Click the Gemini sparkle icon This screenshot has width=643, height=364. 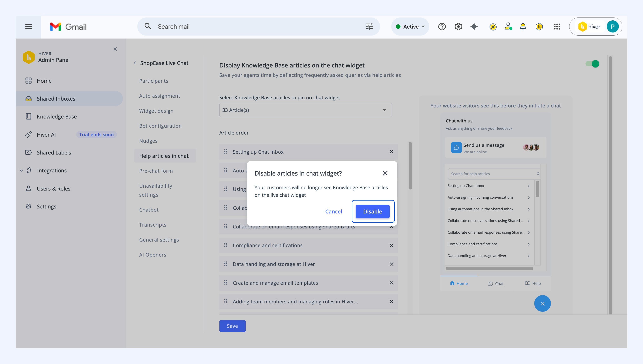pos(474,26)
